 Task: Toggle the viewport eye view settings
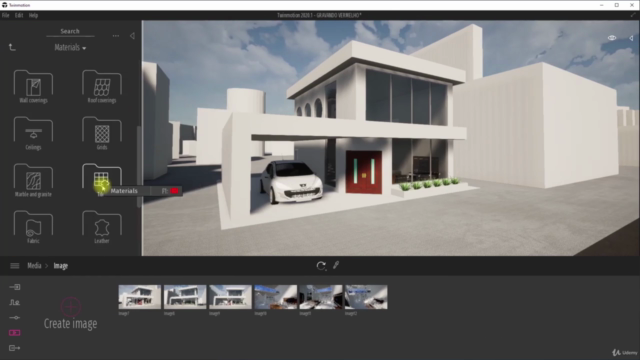tap(611, 38)
